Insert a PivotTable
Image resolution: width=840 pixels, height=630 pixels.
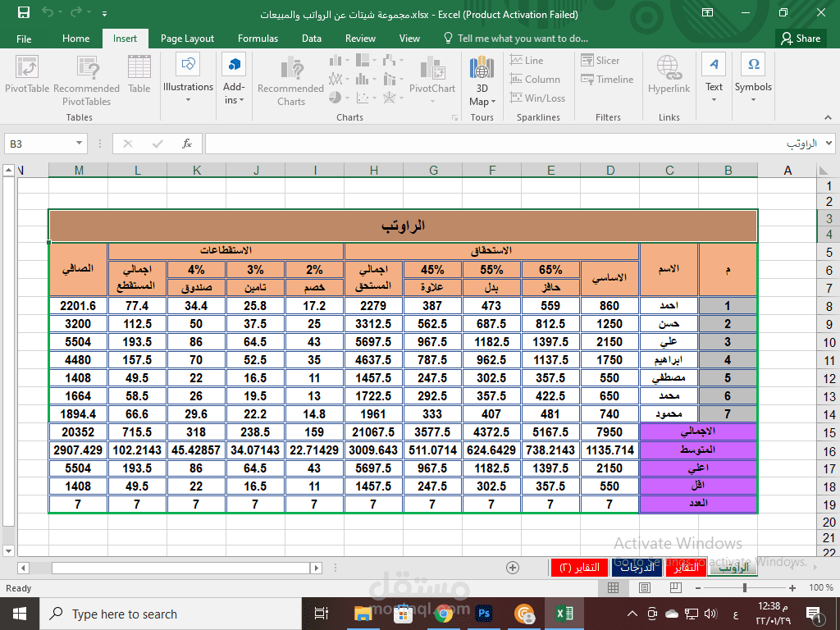(x=27, y=75)
